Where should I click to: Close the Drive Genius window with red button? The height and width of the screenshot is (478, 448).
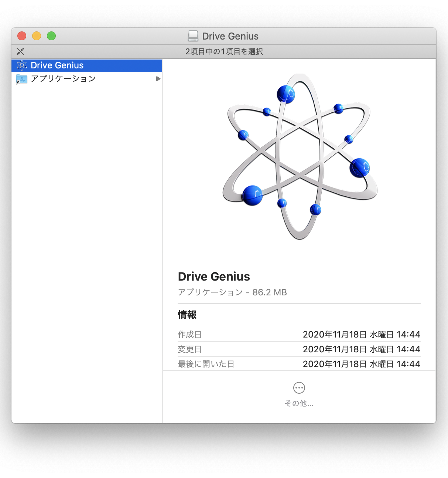[22, 36]
